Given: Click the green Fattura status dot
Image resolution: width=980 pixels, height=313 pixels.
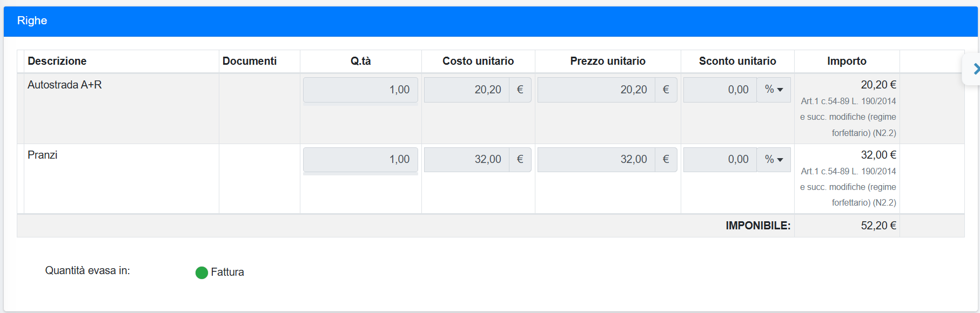Looking at the screenshot, I should coord(202,273).
